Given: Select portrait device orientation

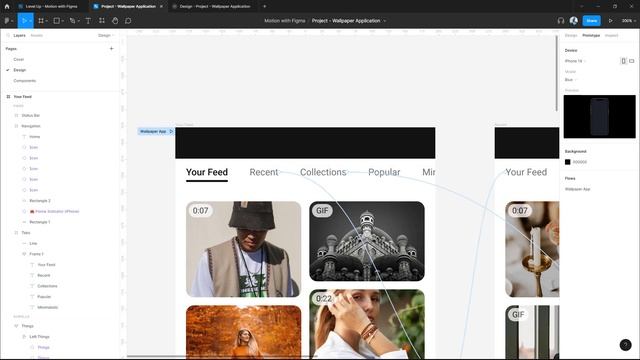Looking at the screenshot, I should click(x=623, y=61).
